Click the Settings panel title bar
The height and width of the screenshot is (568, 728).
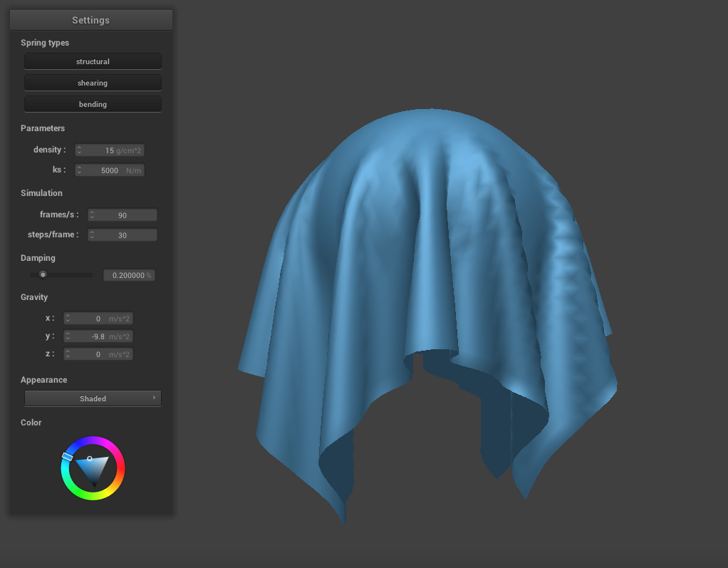[x=91, y=20]
